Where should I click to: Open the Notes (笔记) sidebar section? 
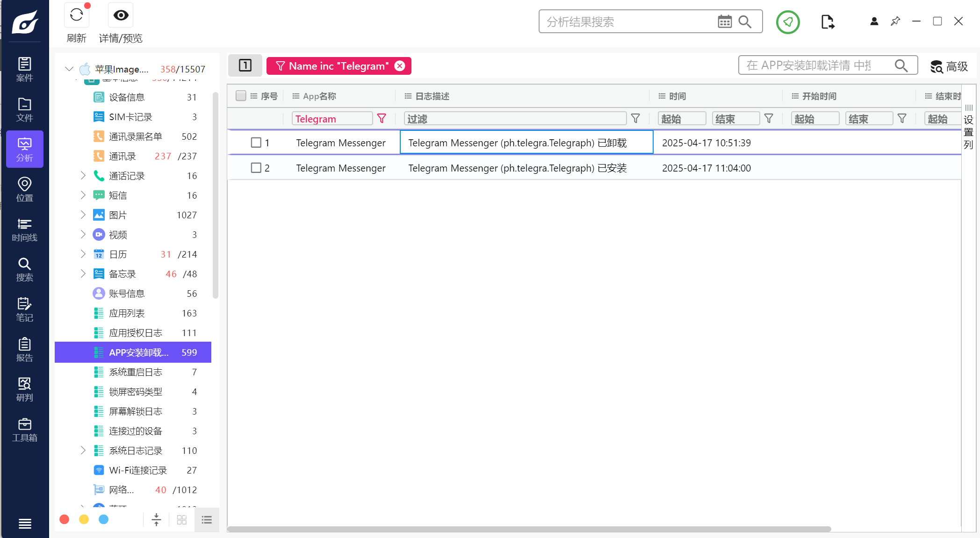(x=25, y=310)
